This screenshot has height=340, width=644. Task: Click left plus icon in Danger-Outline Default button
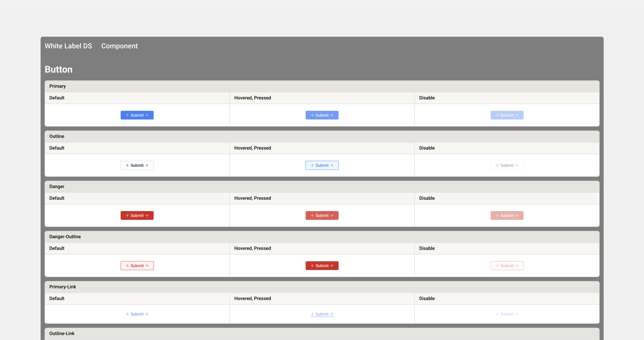(127, 266)
